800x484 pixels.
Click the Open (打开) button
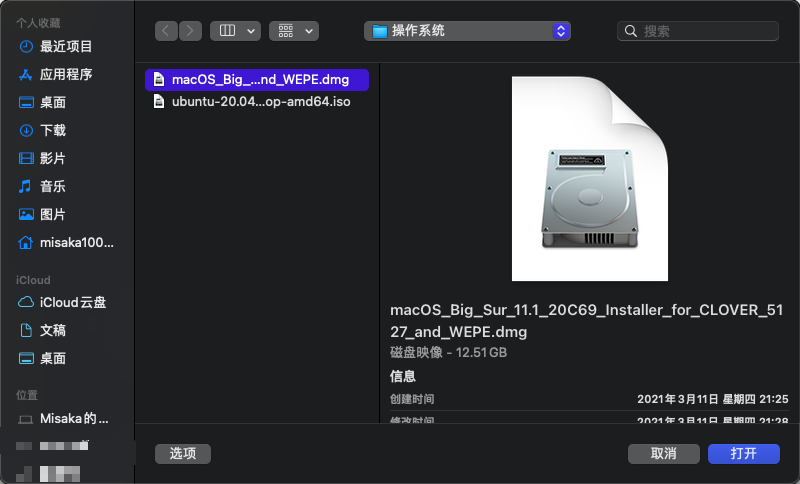[743, 453]
